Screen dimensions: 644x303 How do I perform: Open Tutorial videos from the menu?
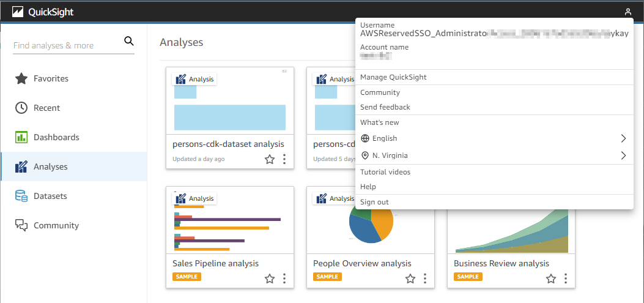[494, 172]
